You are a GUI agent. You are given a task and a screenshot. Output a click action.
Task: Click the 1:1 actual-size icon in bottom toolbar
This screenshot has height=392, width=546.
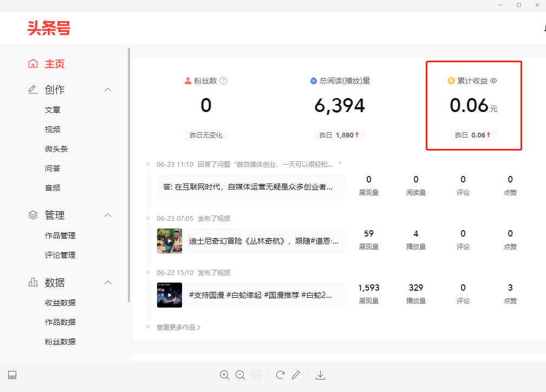[x=256, y=375]
